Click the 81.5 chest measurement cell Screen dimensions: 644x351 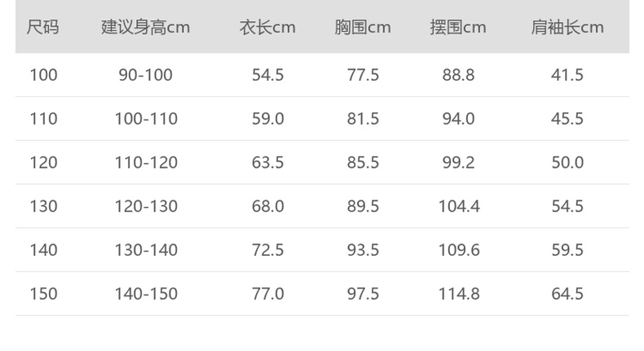coord(363,119)
